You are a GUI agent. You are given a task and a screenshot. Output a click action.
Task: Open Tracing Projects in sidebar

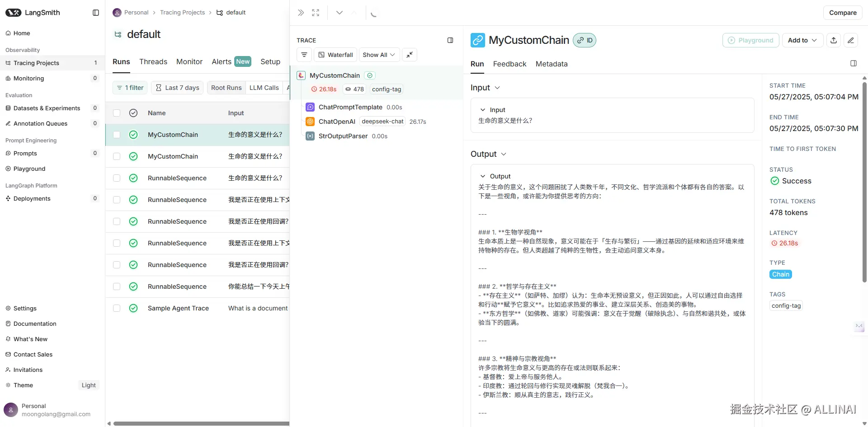point(52,63)
